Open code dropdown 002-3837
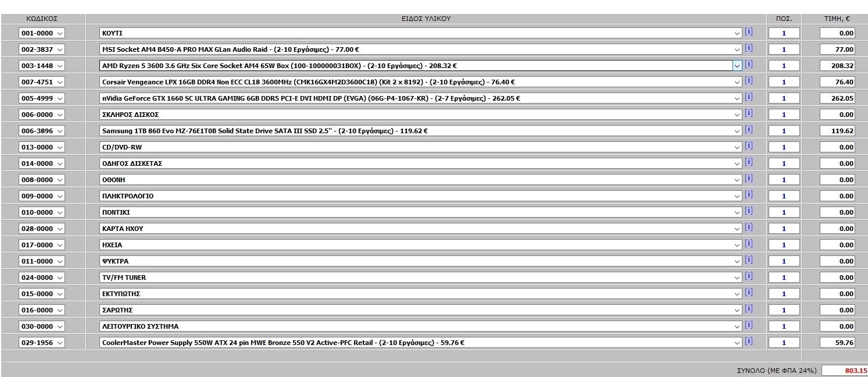 [42, 49]
